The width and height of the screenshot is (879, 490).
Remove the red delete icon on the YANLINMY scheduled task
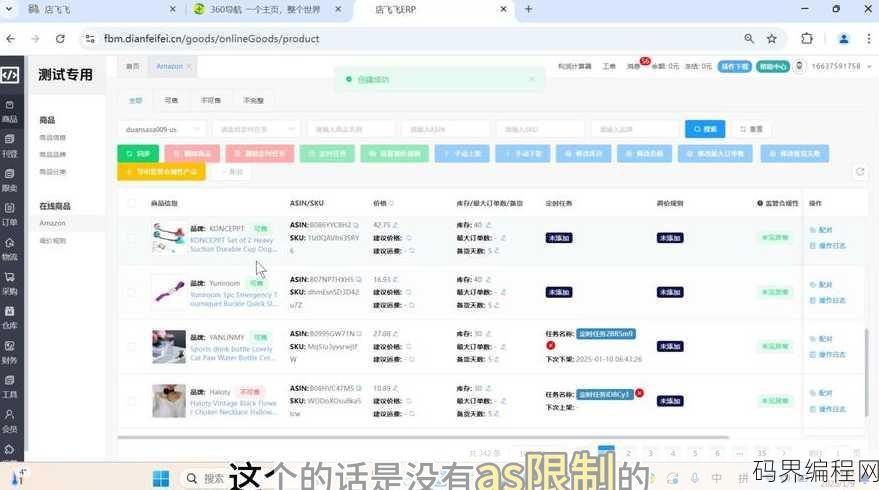coord(550,345)
